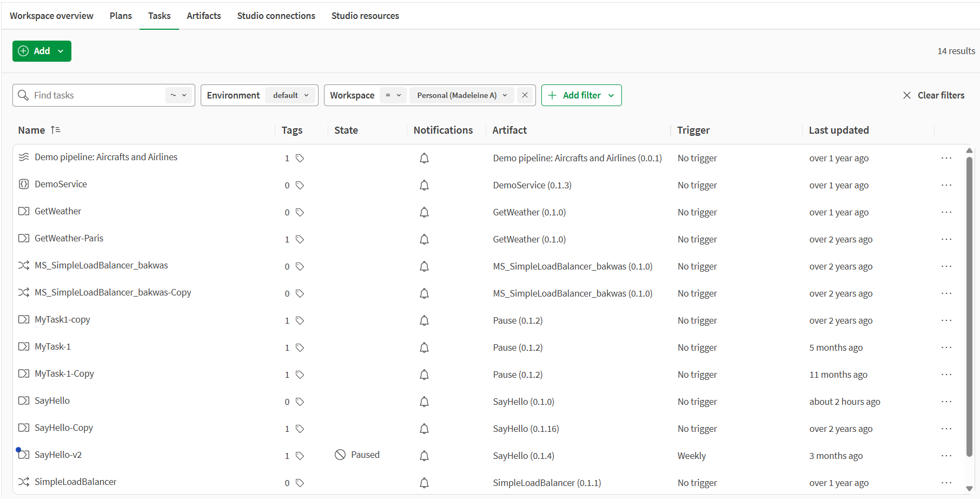Click the Paused status icon on SayHello-v2
Viewport: 980px width, 499px height.
coord(340,454)
